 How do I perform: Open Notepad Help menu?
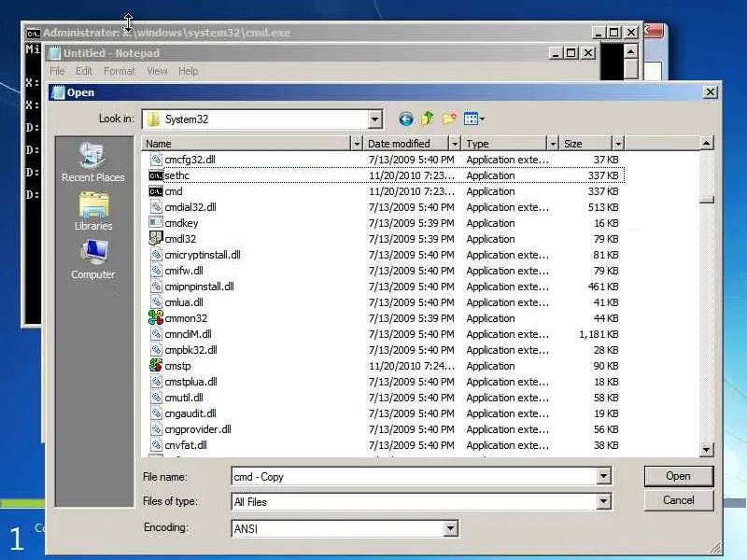189,71
